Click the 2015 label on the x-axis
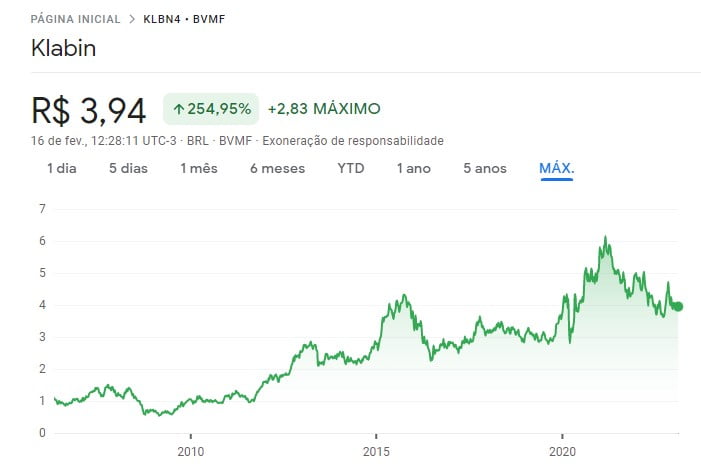Viewport: 701px width, 472px height. [x=376, y=450]
